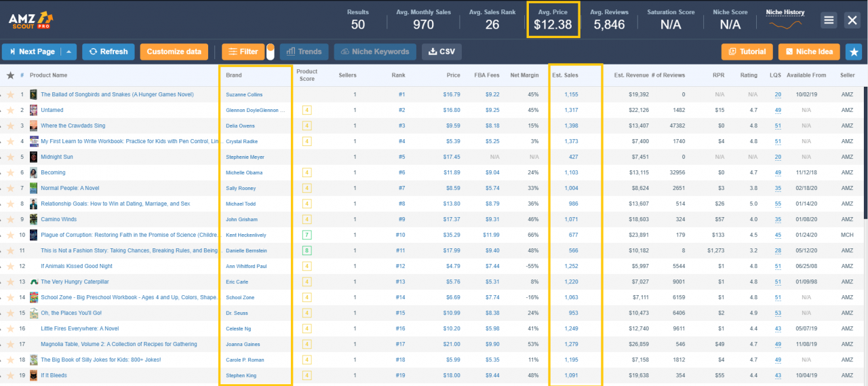Open the Filter options panel
Viewport: 868px width, 386px height.
(243, 52)
